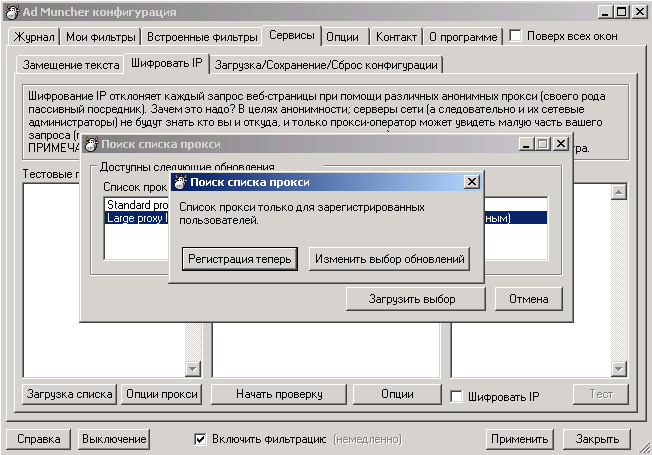652x455 pixels.
Task: Click the Выключение button
Action: 114,439
